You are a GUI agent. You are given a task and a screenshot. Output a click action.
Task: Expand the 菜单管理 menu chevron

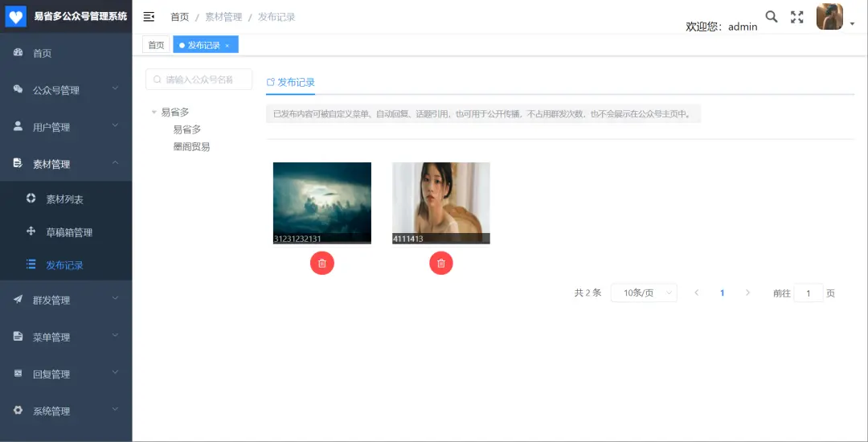[115, 335]
